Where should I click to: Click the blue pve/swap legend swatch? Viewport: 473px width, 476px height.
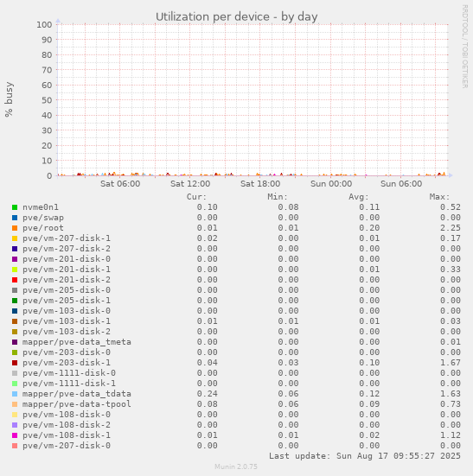(15, 218)
